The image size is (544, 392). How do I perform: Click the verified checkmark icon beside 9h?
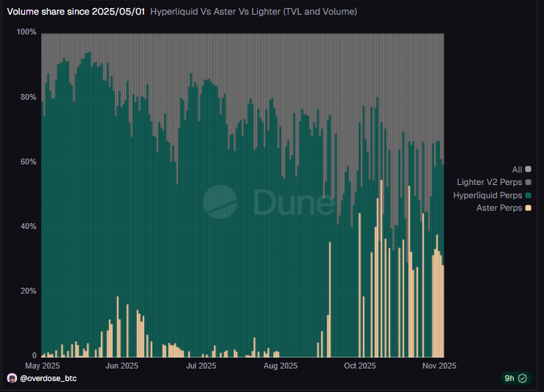523,378
